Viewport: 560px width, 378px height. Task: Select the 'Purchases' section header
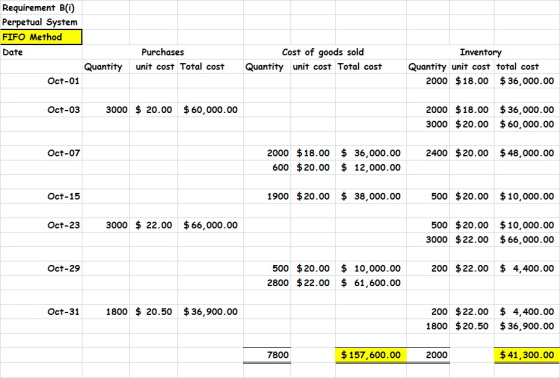point(162,52)
